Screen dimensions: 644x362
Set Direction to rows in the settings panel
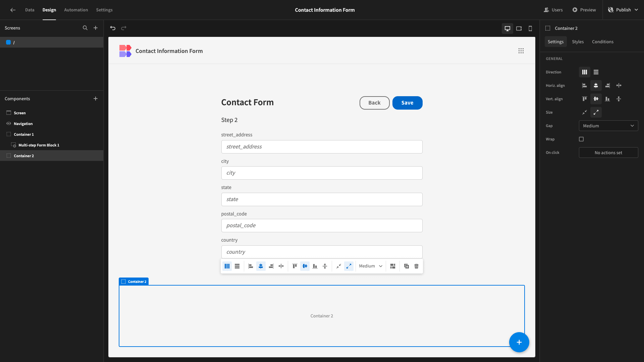point(596,72)
